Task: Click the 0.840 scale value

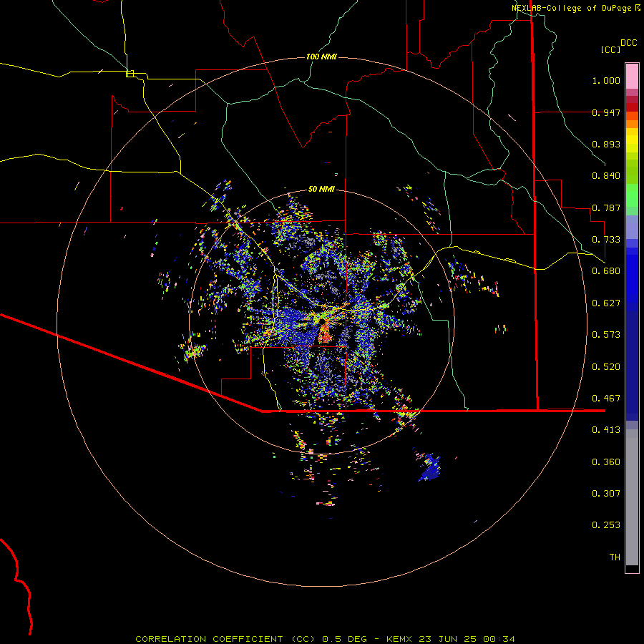Action: click(606, 176)
